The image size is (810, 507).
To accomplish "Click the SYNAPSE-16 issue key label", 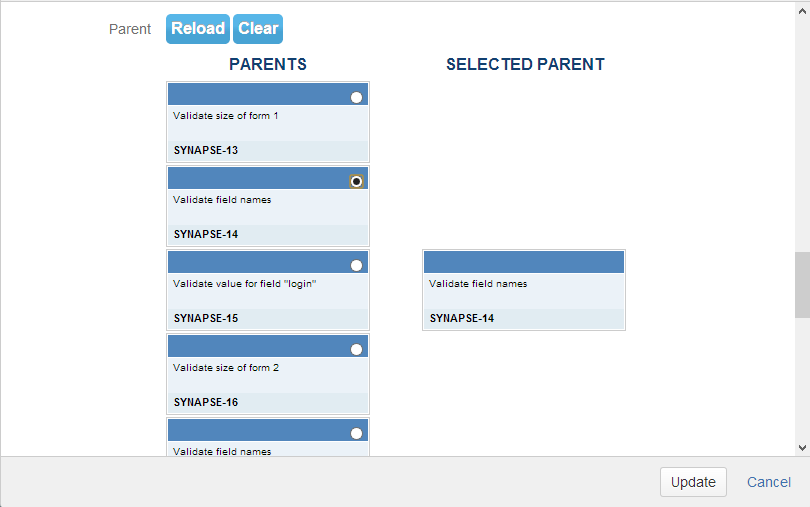I will click(206, 403).
